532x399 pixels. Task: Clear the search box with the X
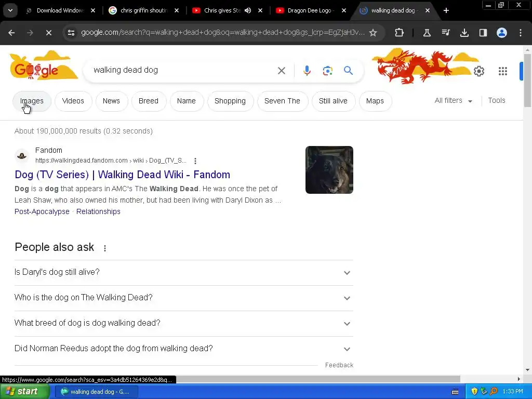(x=281, y=71)
